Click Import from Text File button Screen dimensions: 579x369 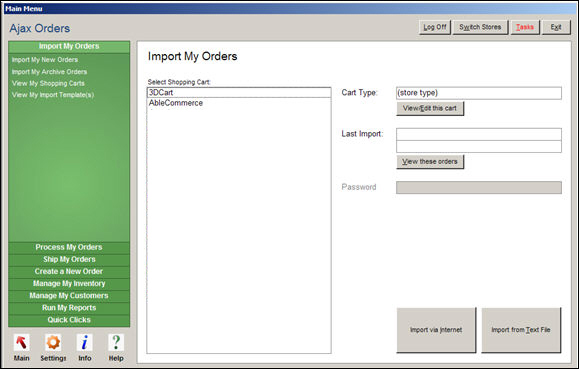tap(521, 330)
